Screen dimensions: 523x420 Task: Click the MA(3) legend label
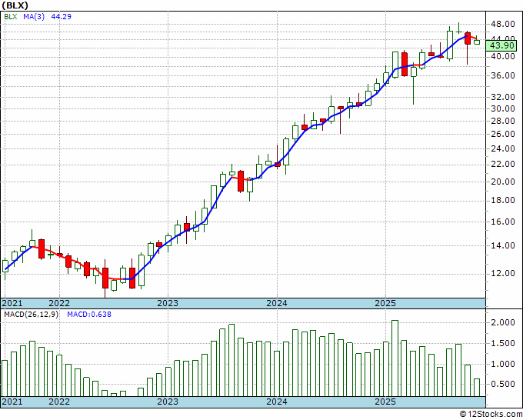click(34, 17)
